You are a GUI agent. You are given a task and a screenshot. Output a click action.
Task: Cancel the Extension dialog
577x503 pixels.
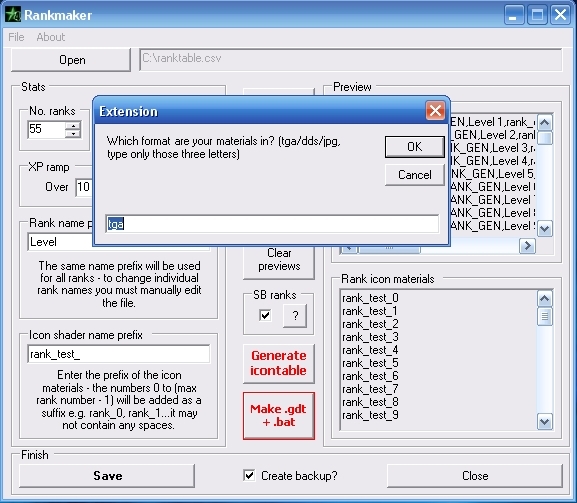415,175
